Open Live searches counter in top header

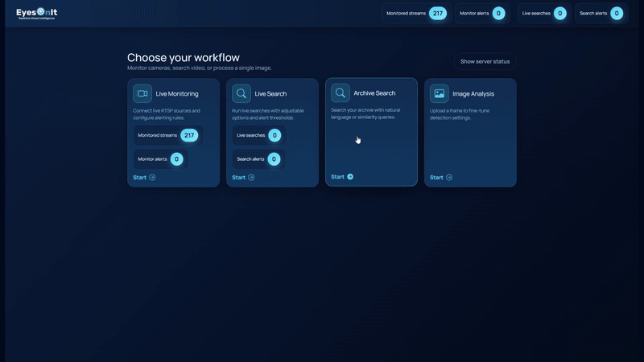click(x=543, y=13)
